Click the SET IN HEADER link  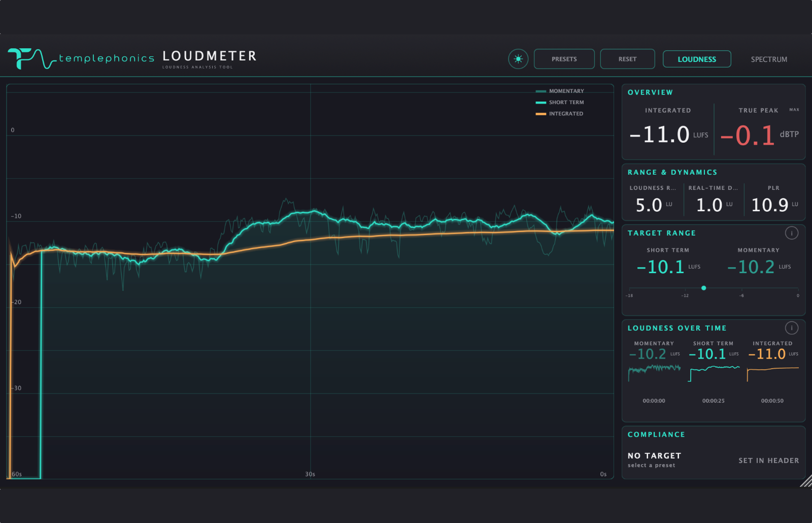tap(768, 461)
